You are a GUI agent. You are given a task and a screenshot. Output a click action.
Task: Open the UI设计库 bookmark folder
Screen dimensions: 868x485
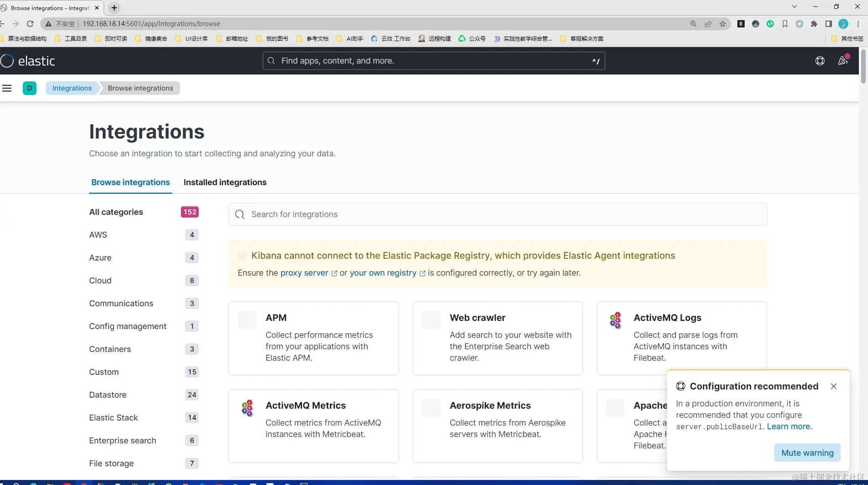(192, 39)
